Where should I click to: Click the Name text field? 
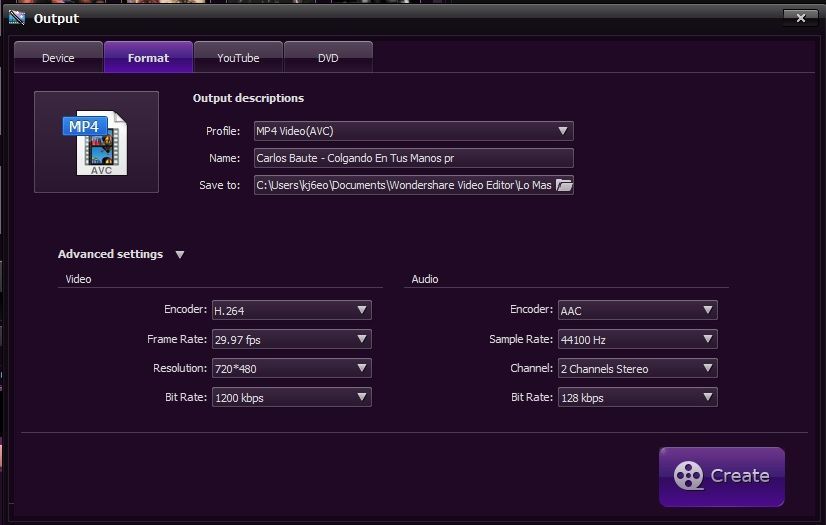(x=412, y=158)
